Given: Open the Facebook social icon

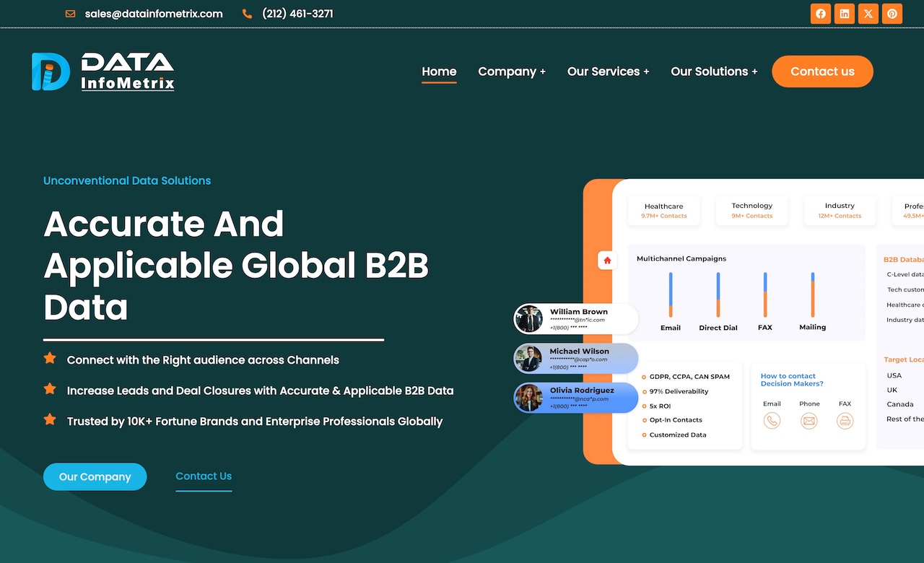Looking at the screenshot, I should pyautogui.click(x=821, y=14).
